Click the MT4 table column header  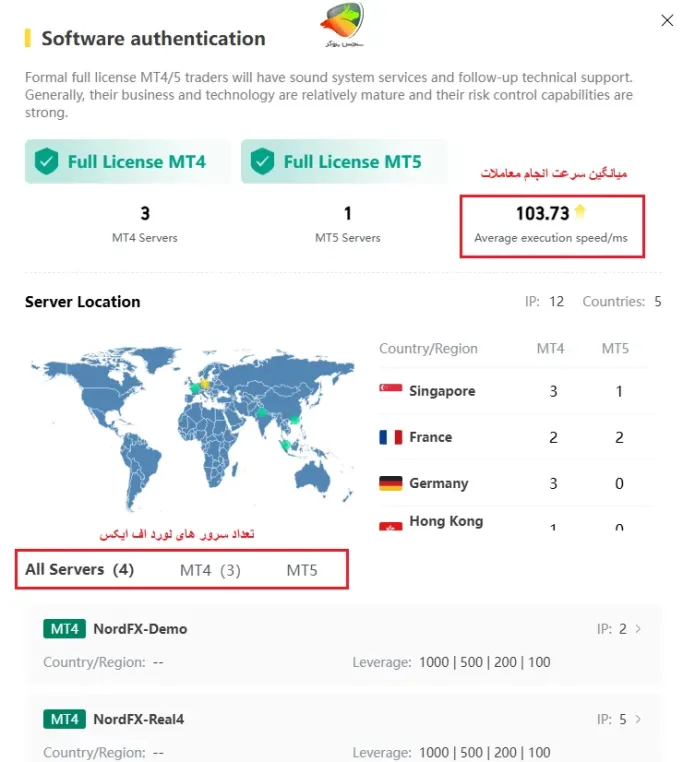click(550, 348)
